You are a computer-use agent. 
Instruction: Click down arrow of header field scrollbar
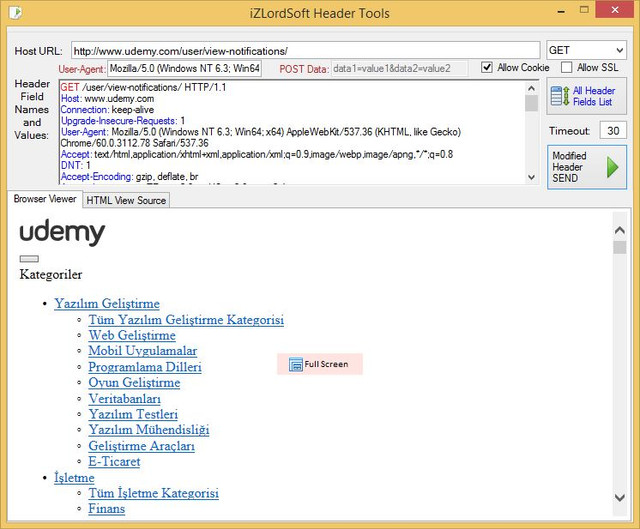[x=531, y=177]
